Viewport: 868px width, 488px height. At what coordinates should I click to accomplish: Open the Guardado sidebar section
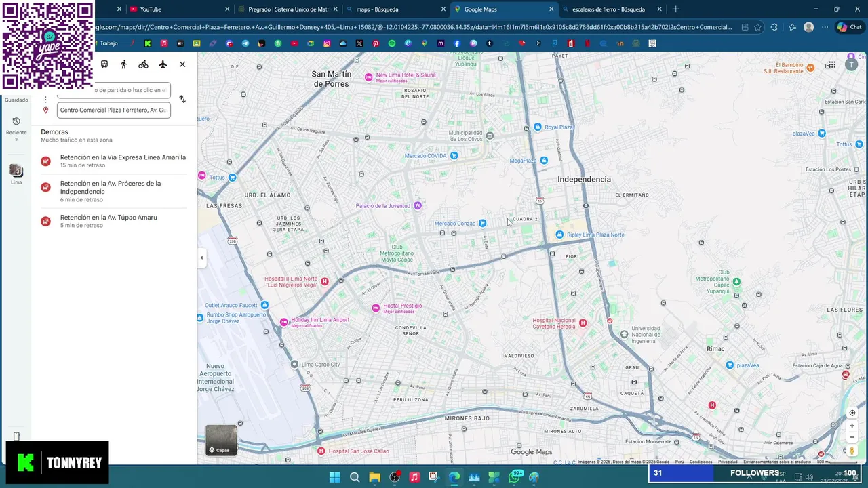point(16,100)
